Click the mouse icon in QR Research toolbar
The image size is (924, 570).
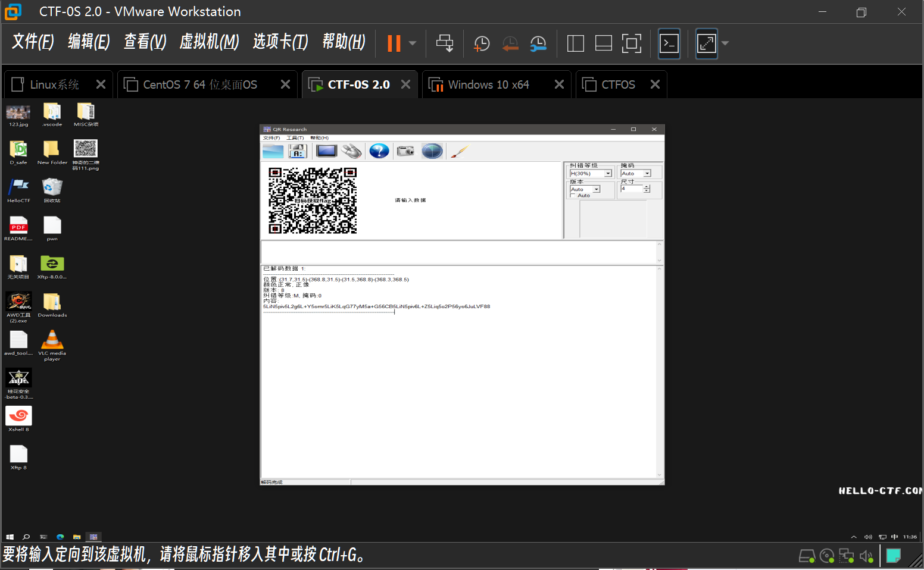[352, 151]
